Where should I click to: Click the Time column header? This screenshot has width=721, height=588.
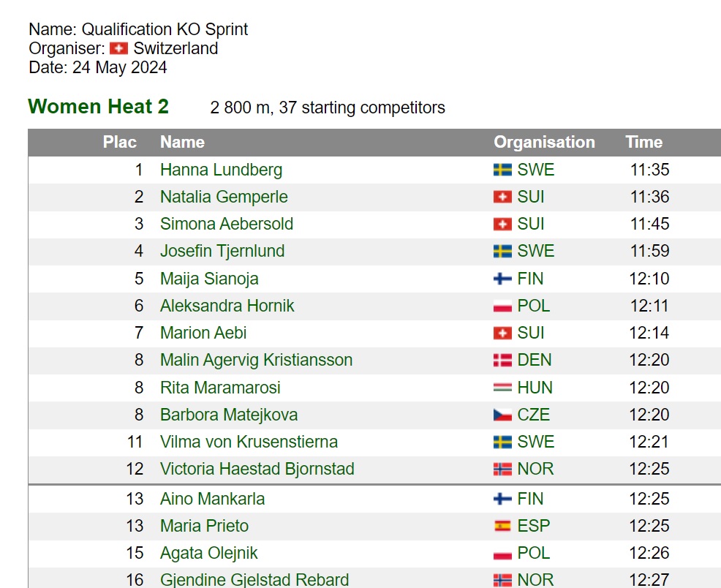coord(643,142)
